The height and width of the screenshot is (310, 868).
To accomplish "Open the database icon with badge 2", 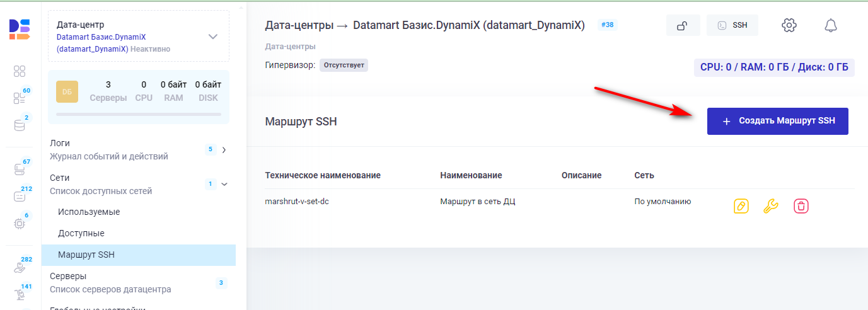I will 20,125.
